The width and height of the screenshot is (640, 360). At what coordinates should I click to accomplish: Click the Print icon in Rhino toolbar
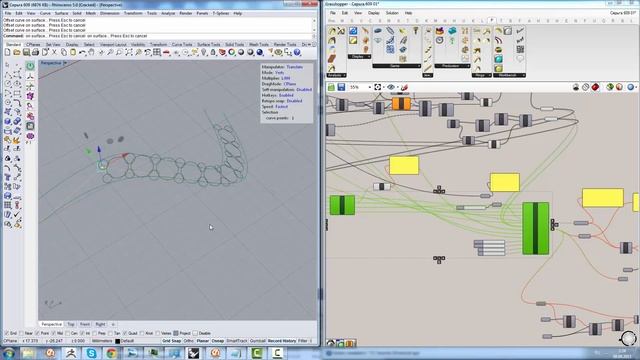click(36, 52)
